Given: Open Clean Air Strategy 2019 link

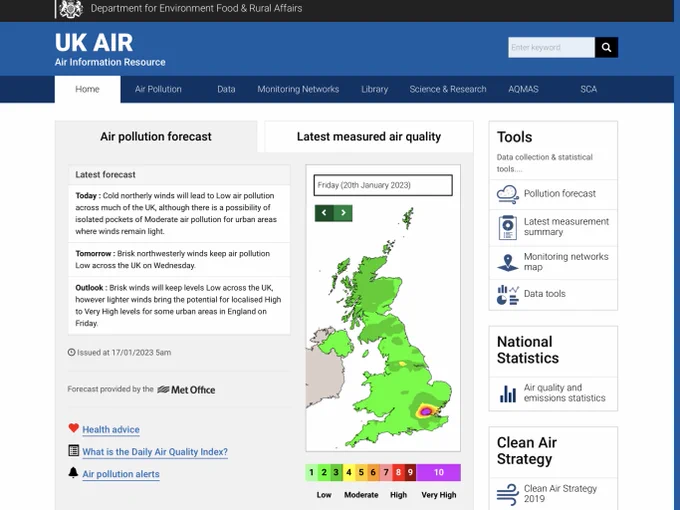Looking at the screenshot, I should click(x=560, y=494).
